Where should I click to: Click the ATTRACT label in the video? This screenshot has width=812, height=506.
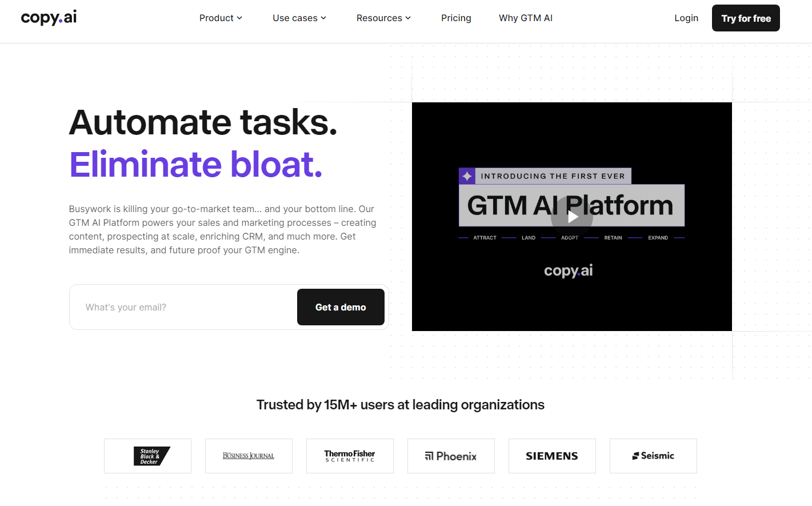[485, 238]
